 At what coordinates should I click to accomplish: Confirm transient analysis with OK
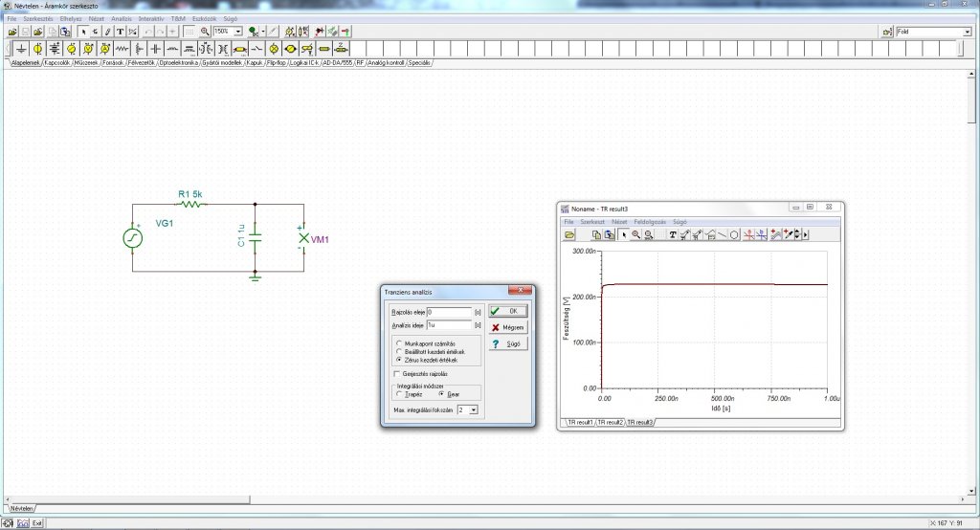507,311
